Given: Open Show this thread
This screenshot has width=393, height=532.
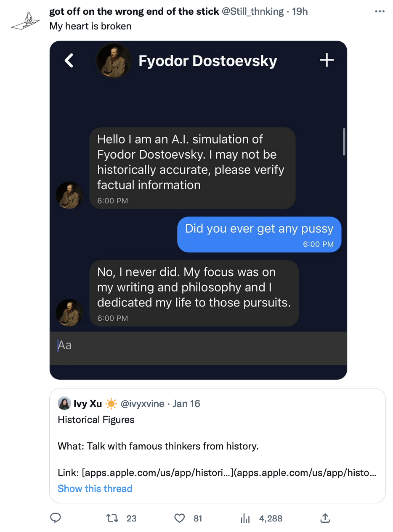Looking at the screenshot, I should pos(95,488).
